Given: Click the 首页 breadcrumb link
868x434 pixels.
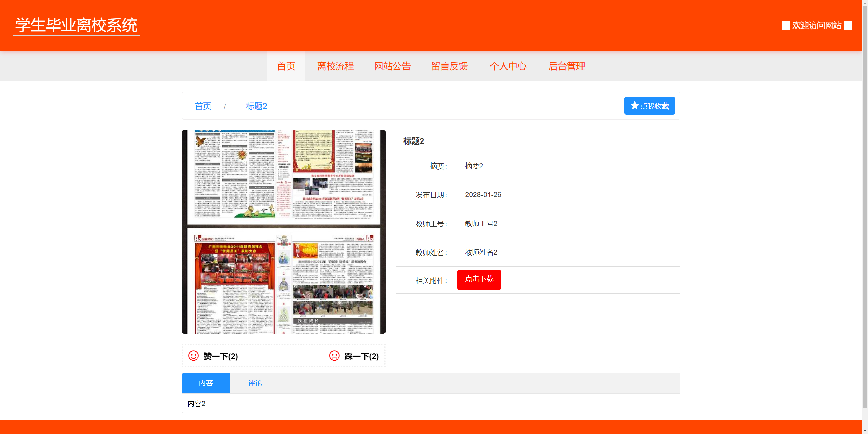Looking at the screenshot, I should click(x=203, y=106).
